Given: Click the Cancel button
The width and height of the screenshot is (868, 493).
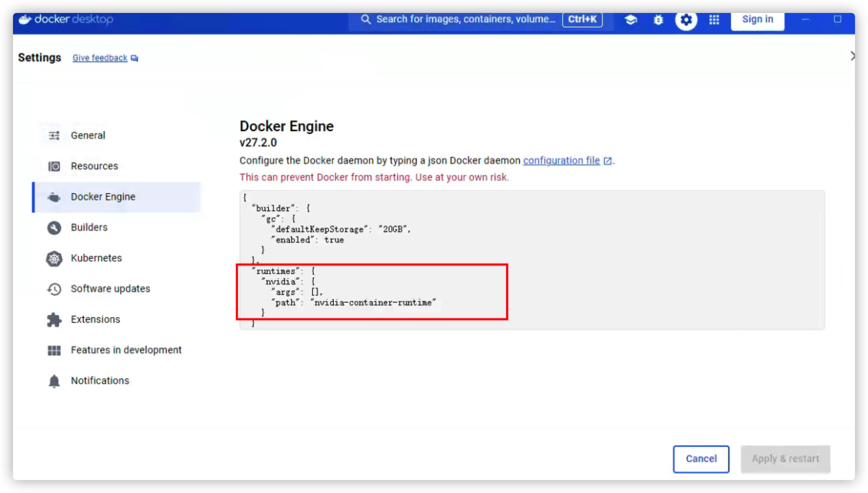Looking at the screenshot, I should click(x=701, y=459).
